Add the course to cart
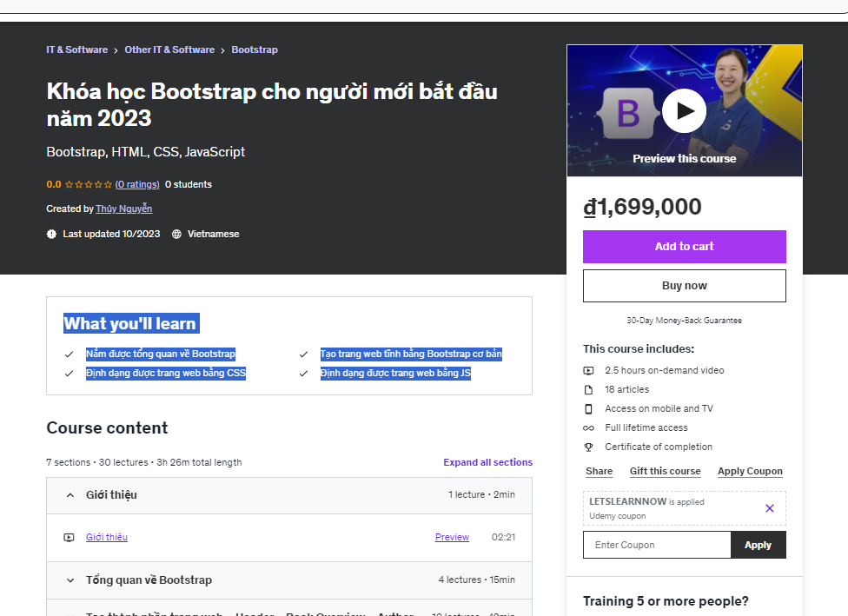848x616 pixels. click(x=684, y=247)
